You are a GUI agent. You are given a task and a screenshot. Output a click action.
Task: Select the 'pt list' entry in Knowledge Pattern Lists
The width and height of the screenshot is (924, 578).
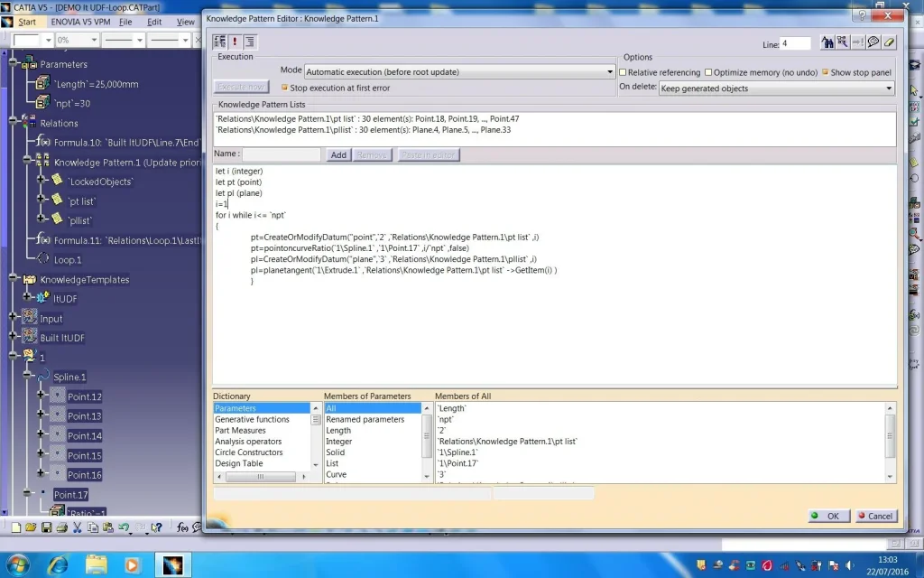click(367, 118)
